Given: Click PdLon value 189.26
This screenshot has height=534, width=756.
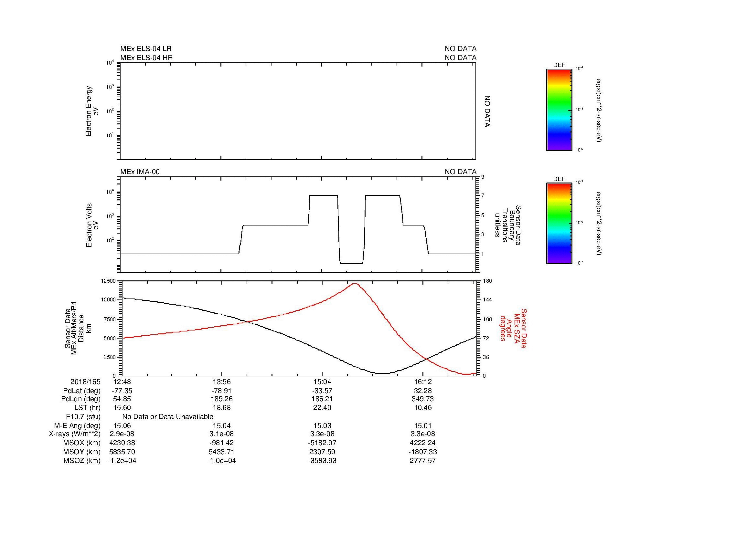Looking at the screenshot, I should [222, 399].
